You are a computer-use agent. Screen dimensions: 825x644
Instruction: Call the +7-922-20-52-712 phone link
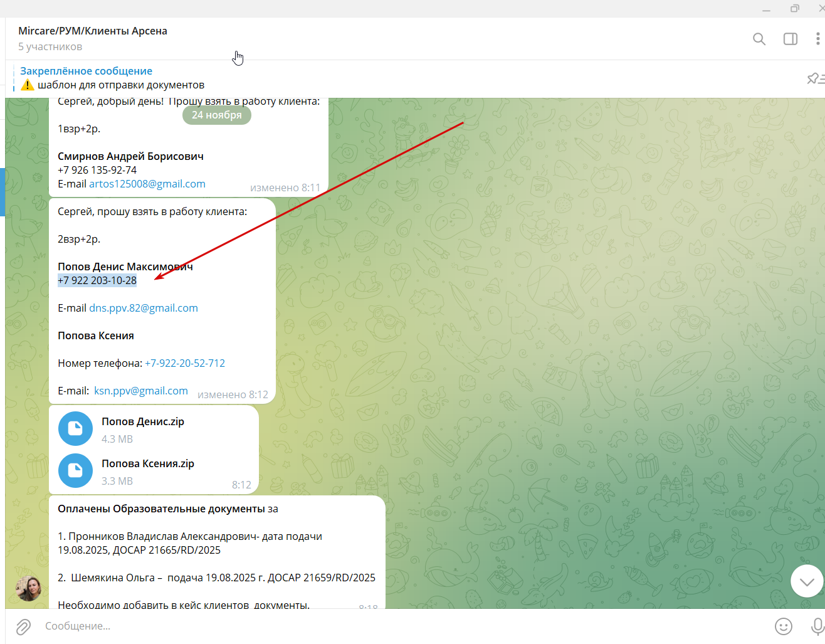pyautogui.click(x=185, y=364)
